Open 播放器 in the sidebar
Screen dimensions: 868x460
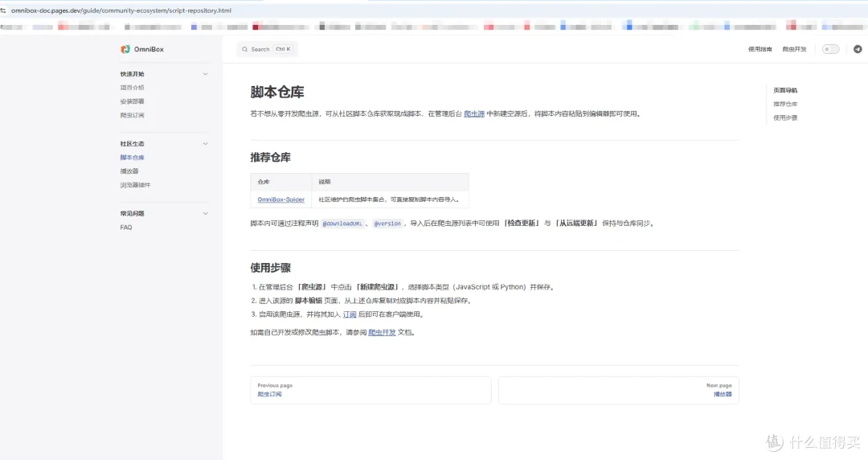coord(129,171)
